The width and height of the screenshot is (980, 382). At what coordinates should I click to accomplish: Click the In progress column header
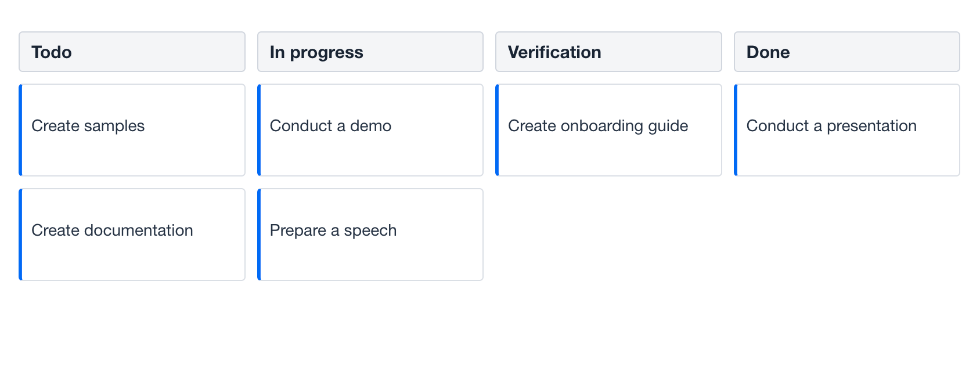point(370,52)
